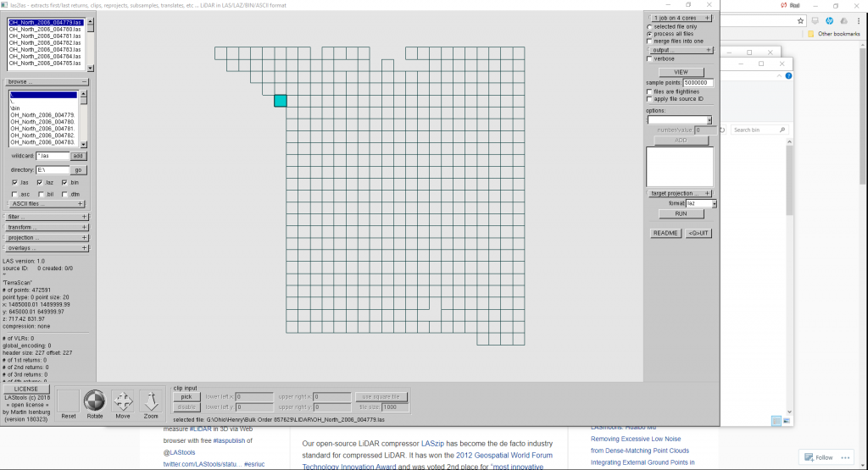The image size is (868, 470).
Task: Select file OH_North_2006_004784.las in top list
Action: (45, 57)
